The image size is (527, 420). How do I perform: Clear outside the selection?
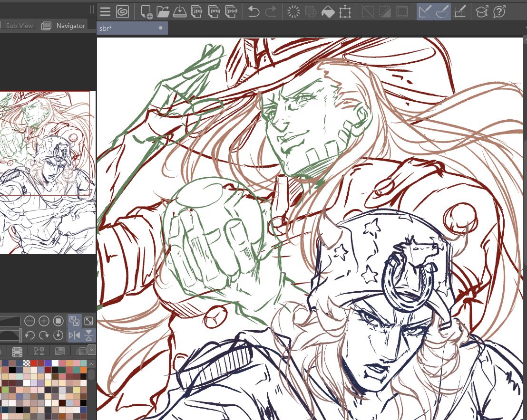311,12
